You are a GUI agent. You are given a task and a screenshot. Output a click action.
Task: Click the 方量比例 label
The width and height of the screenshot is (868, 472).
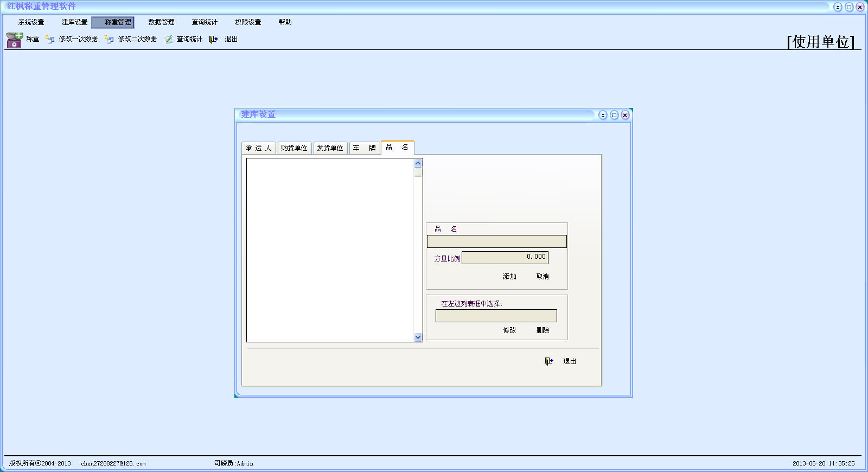click(x=447, y=259)
